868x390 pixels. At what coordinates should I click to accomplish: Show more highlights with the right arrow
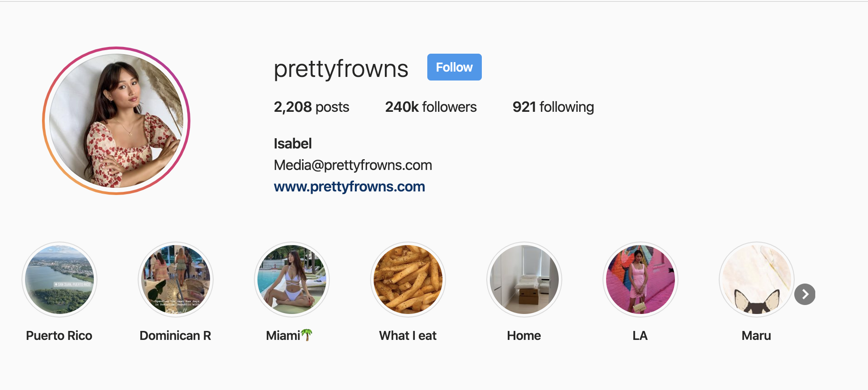tap(805, 294)
